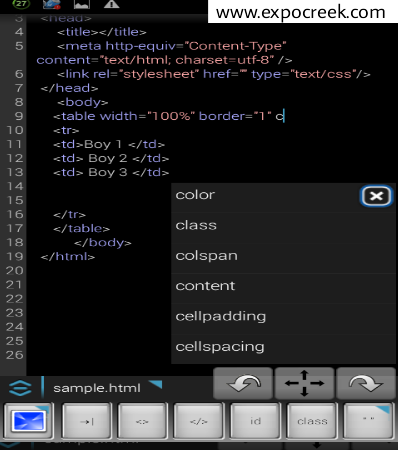Tap the closing </body> tag
The image size is (398, 450).
[x=103, y=242]
